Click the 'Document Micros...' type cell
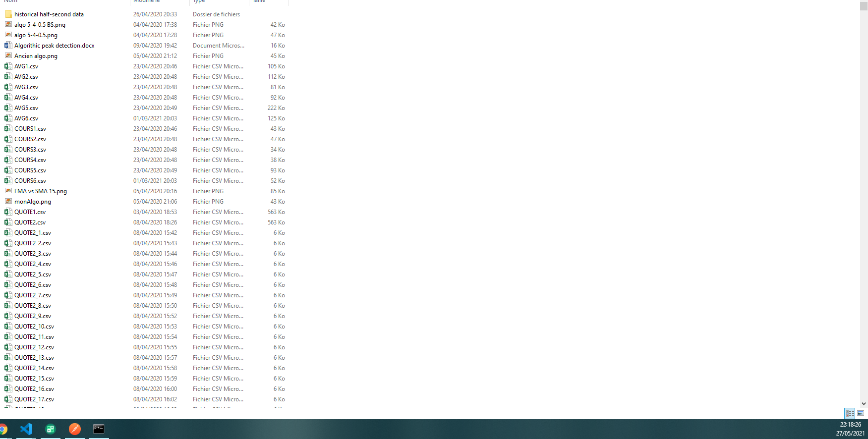The width and height of the screenshot is (868, 439). point(219,46)
